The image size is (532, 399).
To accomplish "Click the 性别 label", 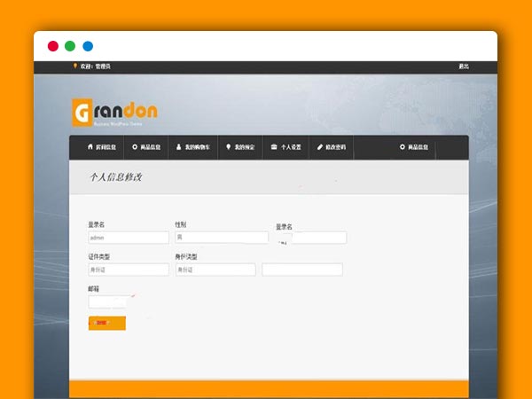I will tap(181, 224).
